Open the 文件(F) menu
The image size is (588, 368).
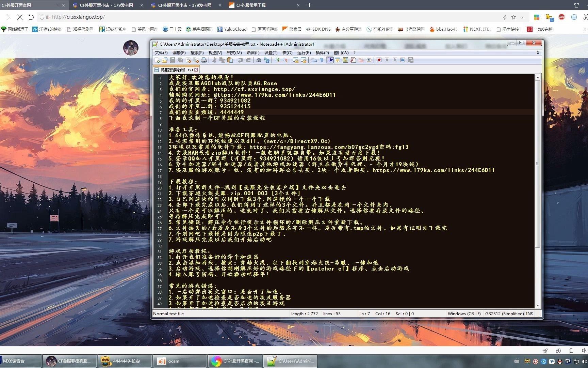161,53
